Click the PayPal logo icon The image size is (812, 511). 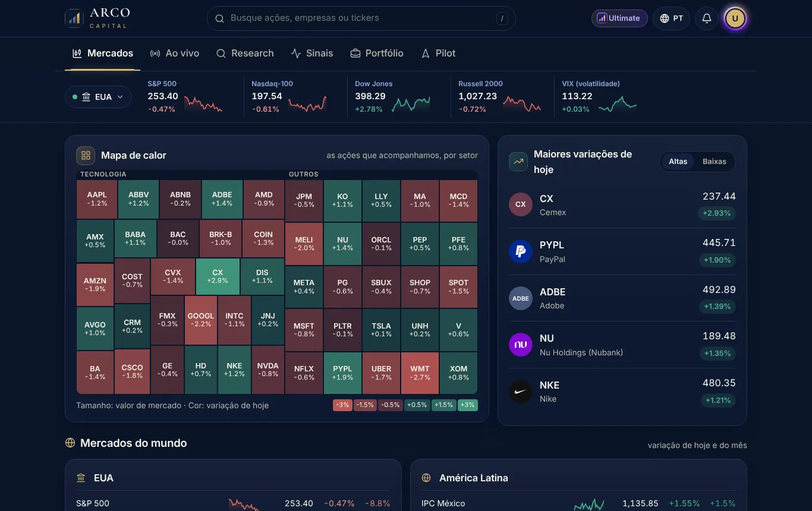(x=521, y=251)
